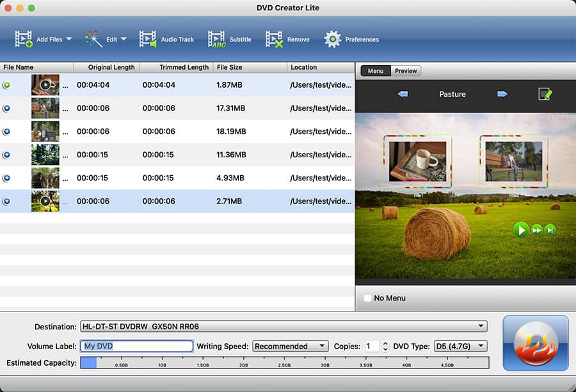Click the Volume Label field showing My DVD
This screenshot has height=392, width=576.
(x=136, y=345)
